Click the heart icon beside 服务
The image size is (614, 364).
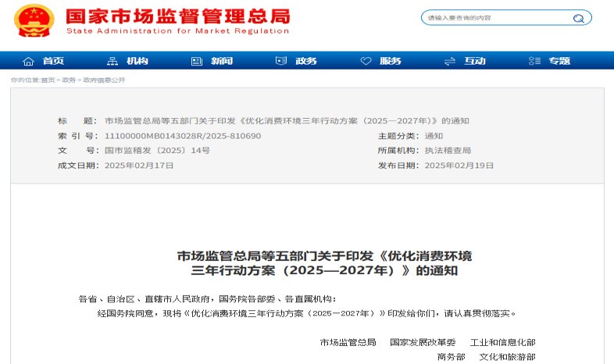click(x=366, y=61)
